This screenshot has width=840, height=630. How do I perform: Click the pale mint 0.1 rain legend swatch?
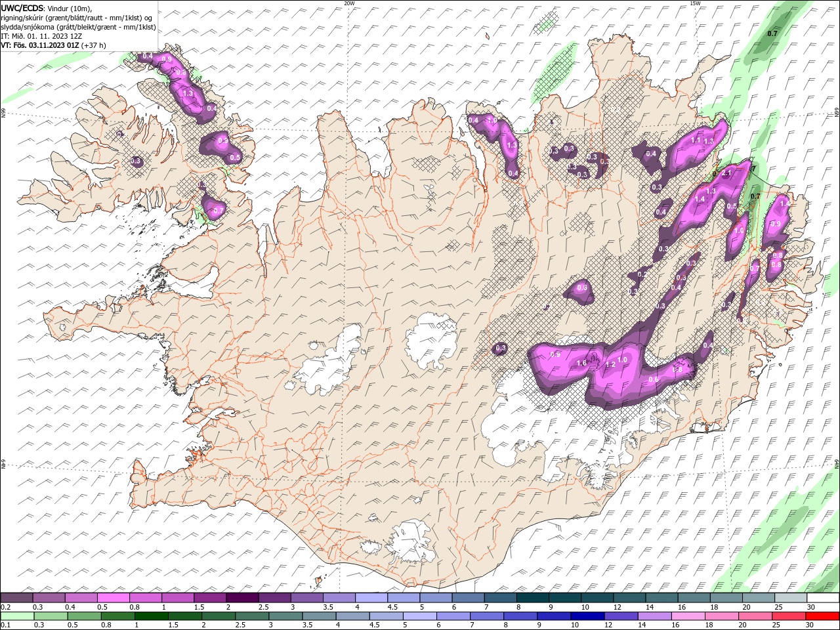17,616
